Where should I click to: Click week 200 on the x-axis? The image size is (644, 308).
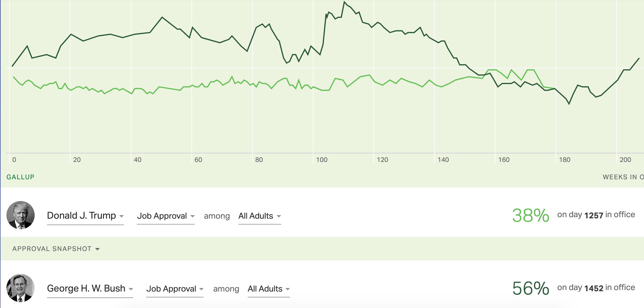[625, 160]
